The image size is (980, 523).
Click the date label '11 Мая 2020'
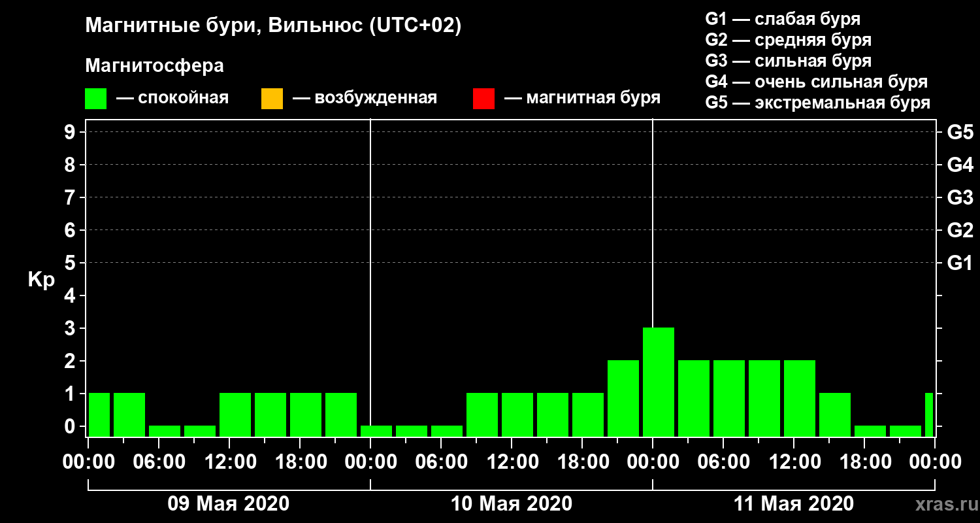(794, 504)
